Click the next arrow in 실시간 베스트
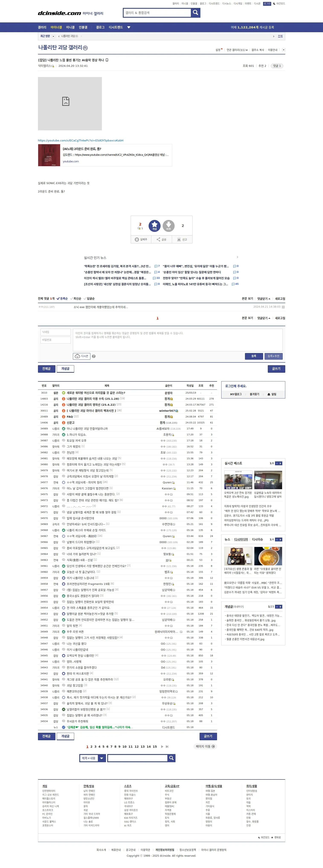 [x=281, y=463]
